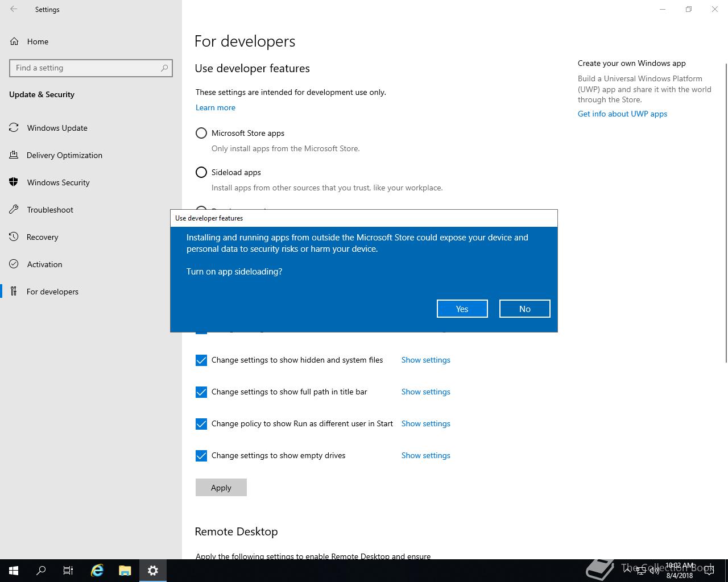The height and width of the screenshot is (582, 728).
Task: Click Create your own Windows app text
Action: point(631,63)
